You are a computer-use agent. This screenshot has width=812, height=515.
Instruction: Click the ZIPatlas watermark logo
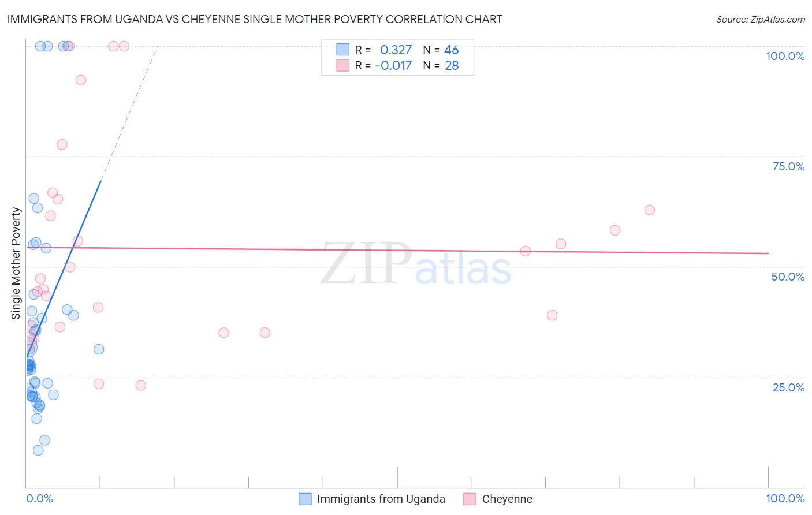tap(416, 264)
